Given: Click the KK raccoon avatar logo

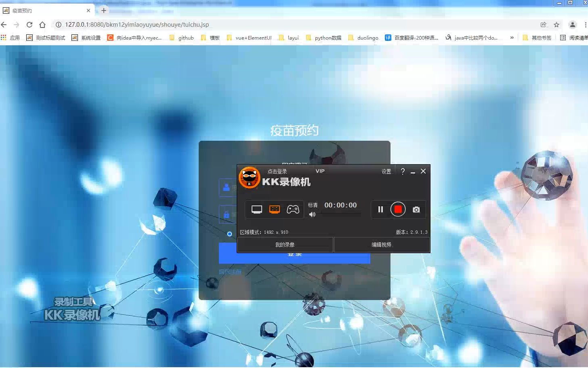Looking at the screenshot, I should pos(250,178).
